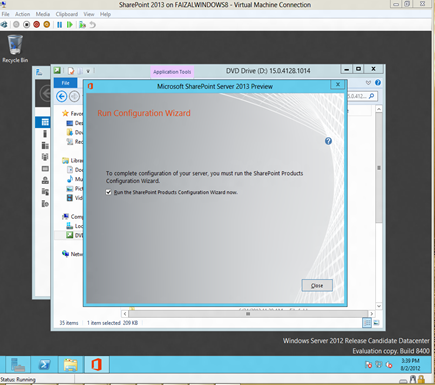Click the orange Save state icon
This screenshot has height=385, width=435.
tap(47, 25)
